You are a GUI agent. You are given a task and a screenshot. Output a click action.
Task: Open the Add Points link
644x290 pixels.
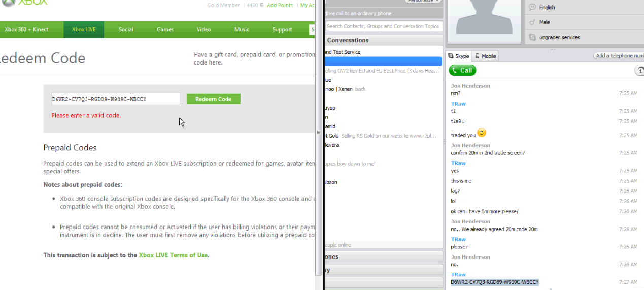(280, 5)
